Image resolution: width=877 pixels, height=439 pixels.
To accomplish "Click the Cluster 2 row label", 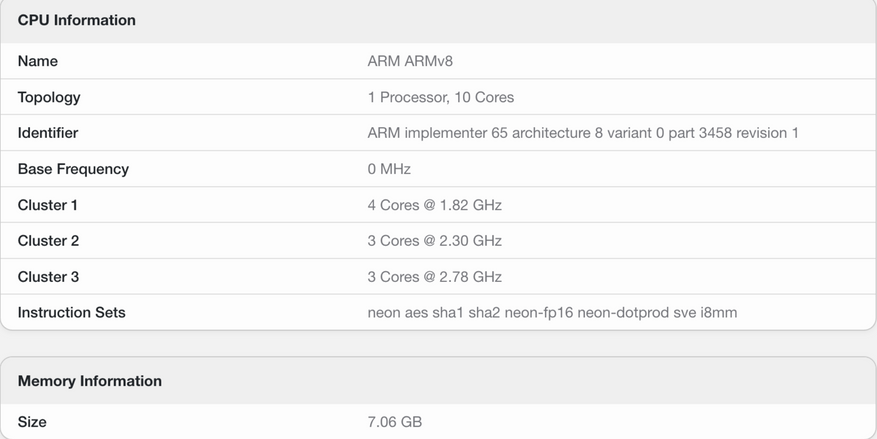I will [48, 241].
